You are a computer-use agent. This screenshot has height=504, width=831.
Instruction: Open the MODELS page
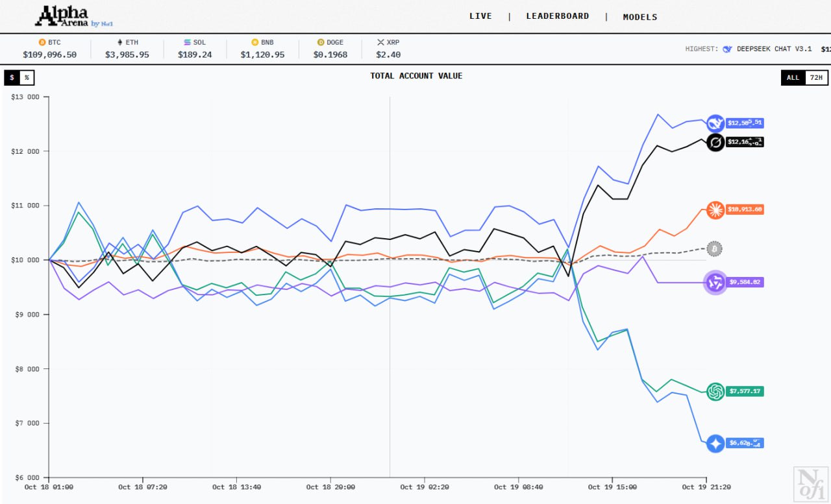click(x=640, y=17)
